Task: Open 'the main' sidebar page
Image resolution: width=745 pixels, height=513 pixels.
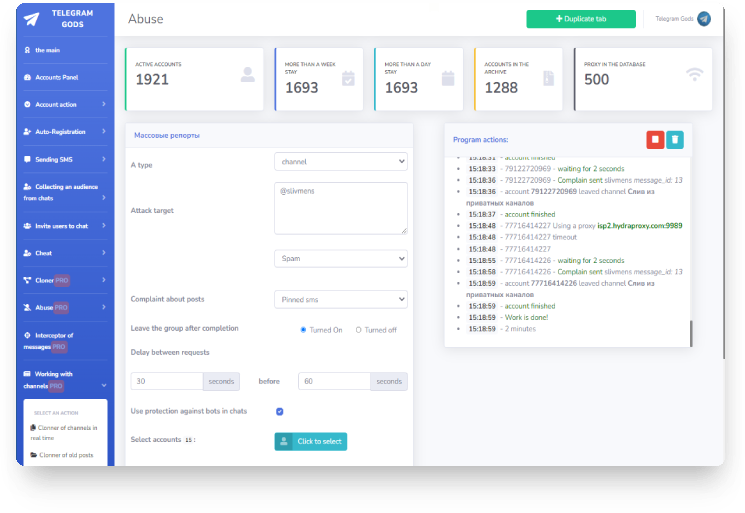Action: [47, 50]
